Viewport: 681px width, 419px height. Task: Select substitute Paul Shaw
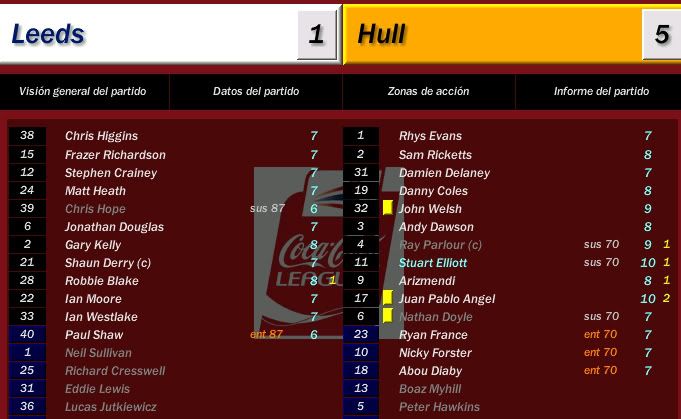94,335
